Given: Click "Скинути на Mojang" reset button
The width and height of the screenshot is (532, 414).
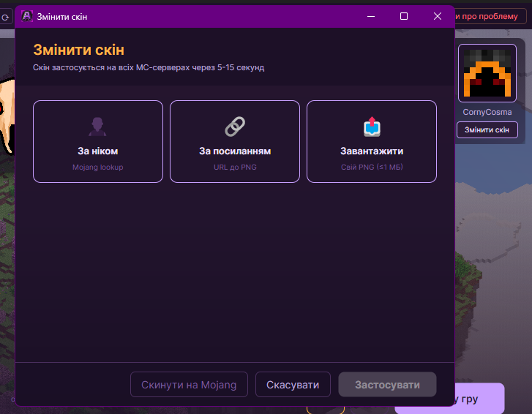Looking at the screenshot, I should click(x=189, y=385).
